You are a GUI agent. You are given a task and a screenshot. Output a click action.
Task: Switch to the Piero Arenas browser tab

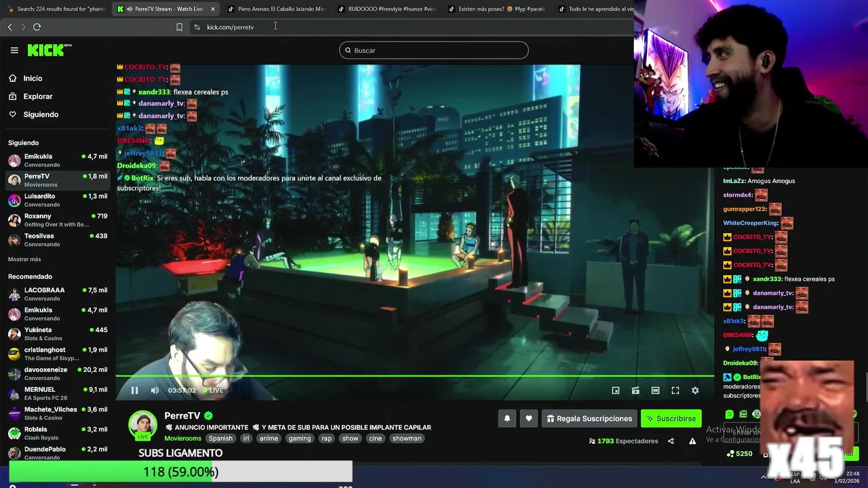tap(277, 9)
